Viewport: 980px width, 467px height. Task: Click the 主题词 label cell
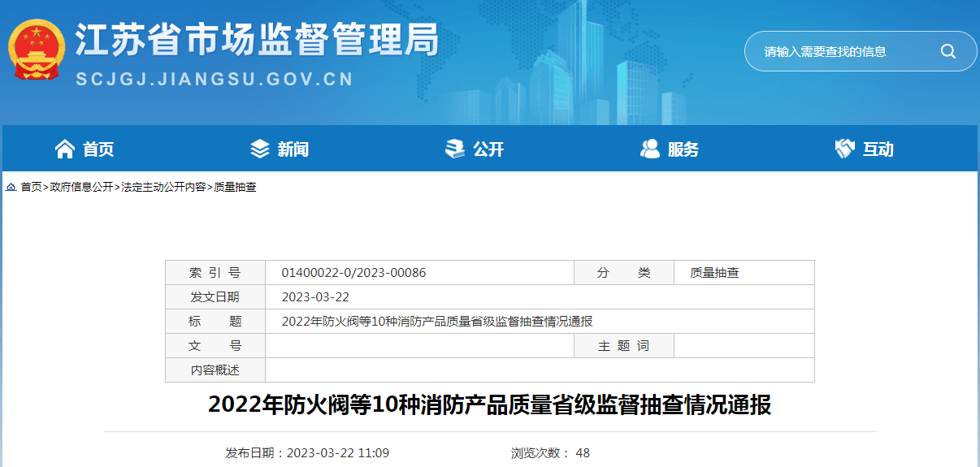[x=624, y=346]
